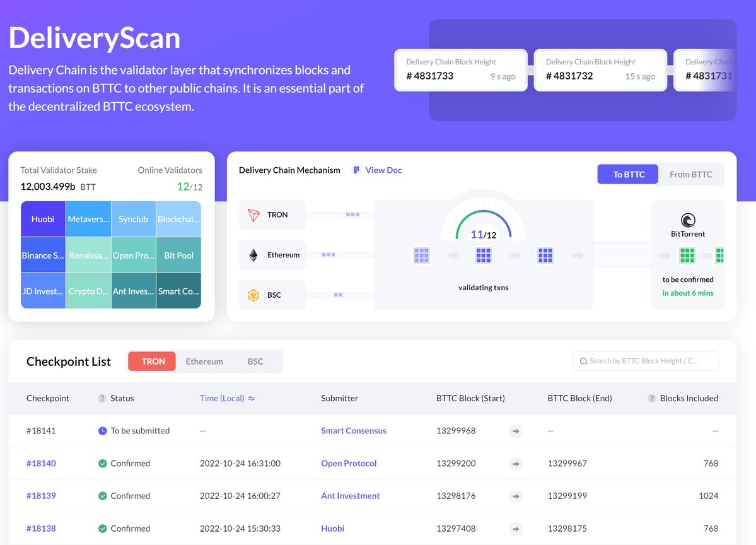Click the Ant Inves... validator tile
Image resolution: width=756 pixels, height=545 pixels.
(134, 291)
